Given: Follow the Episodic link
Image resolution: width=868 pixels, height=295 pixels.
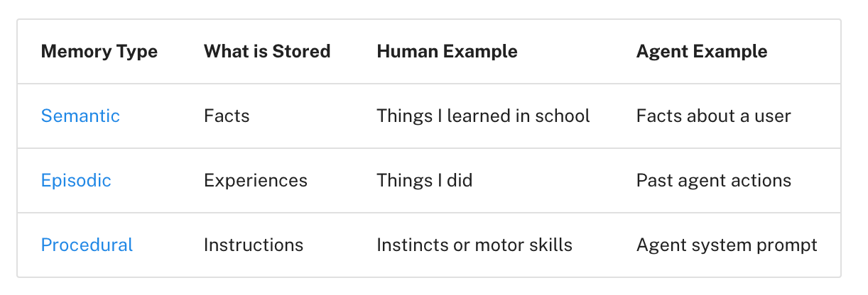Looking at the screenshot, I should pyautogui.click(x=76, y=180).
